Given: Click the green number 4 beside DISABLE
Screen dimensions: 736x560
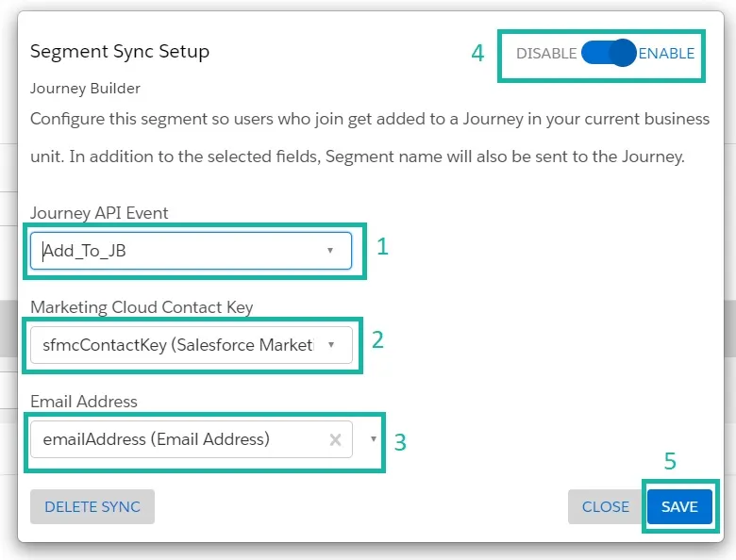Looking at the screenshot, I should click(477, 54).
